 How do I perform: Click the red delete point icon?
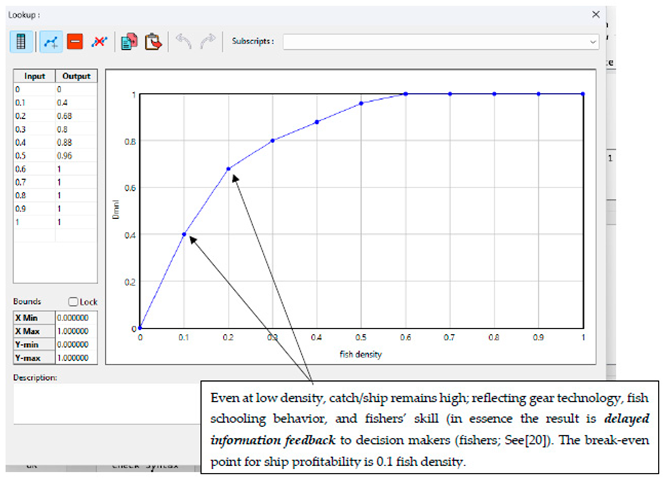(x=74, y=42)
